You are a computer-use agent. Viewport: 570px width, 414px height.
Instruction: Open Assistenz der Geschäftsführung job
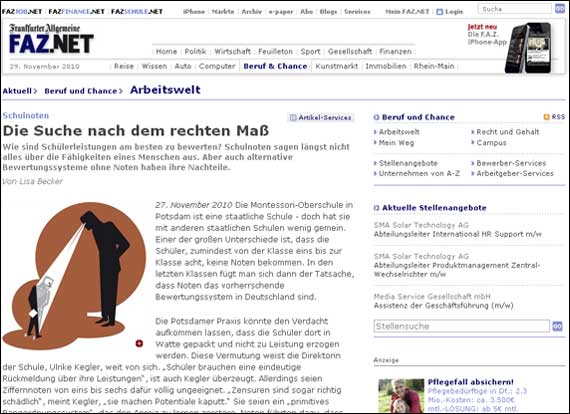pos(443,306)
